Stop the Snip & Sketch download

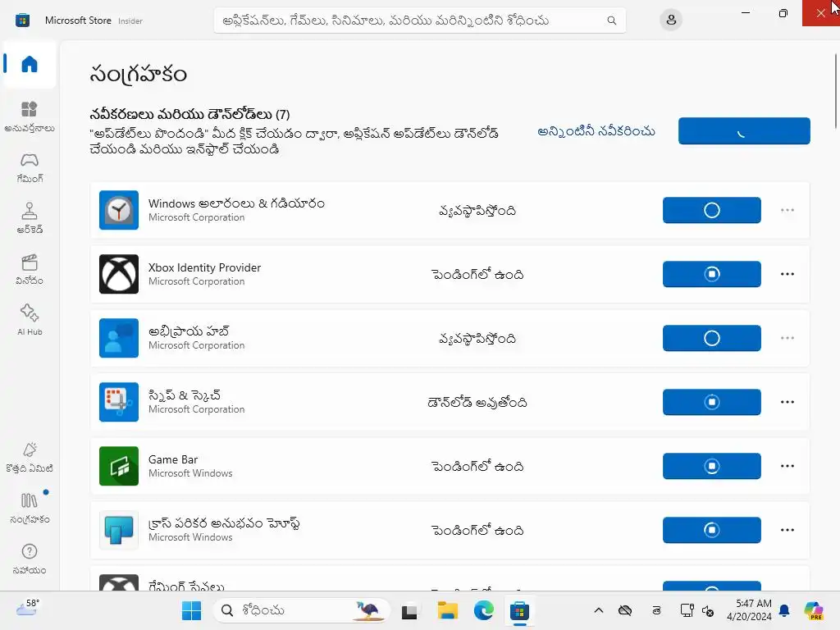click(x=711, y=402)
